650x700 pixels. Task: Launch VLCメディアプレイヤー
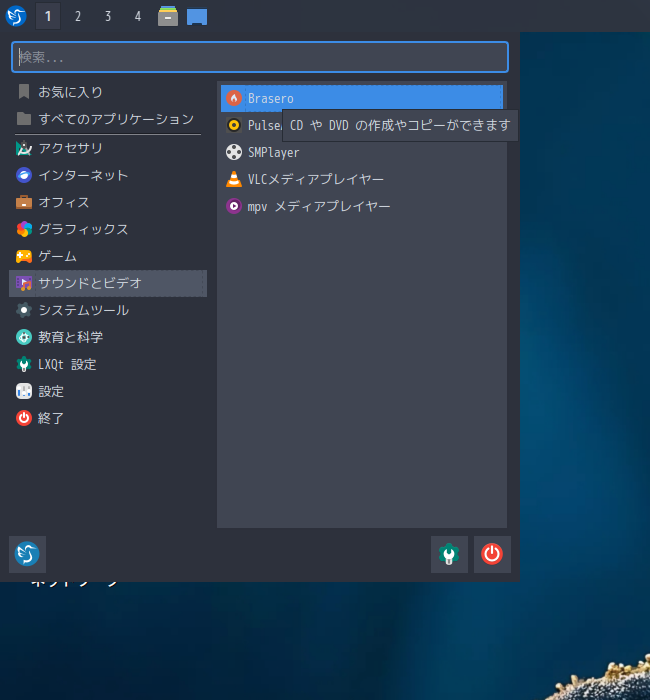(362, 179)
